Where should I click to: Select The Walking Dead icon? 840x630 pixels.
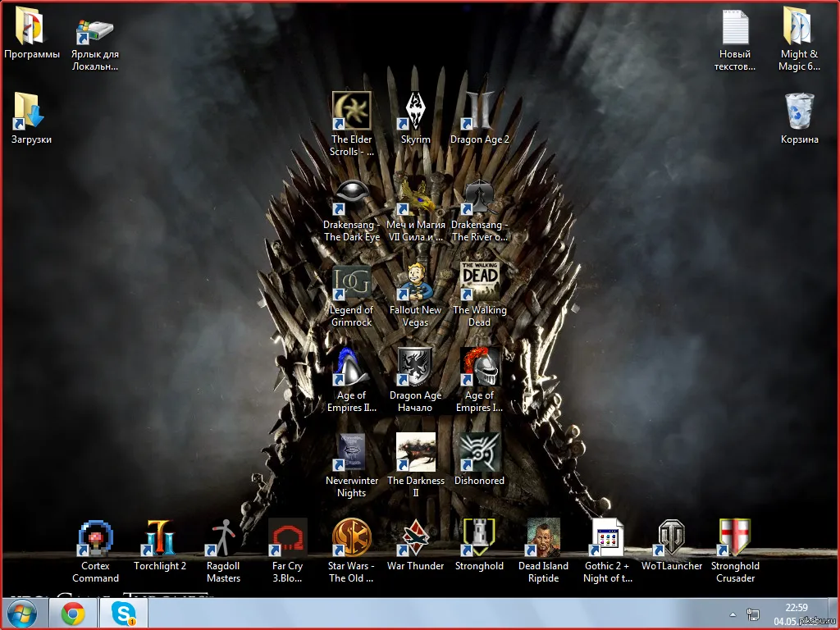(x=479, y=281)
